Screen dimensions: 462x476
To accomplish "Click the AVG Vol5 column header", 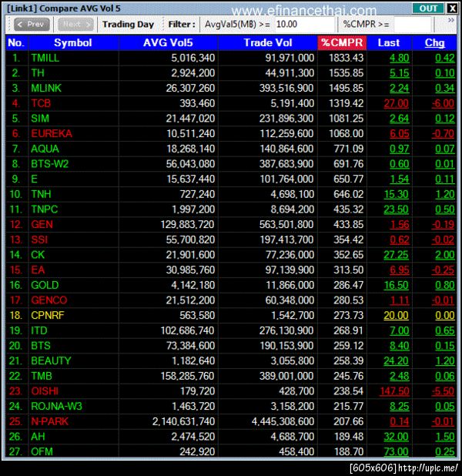I will (168, 42).
